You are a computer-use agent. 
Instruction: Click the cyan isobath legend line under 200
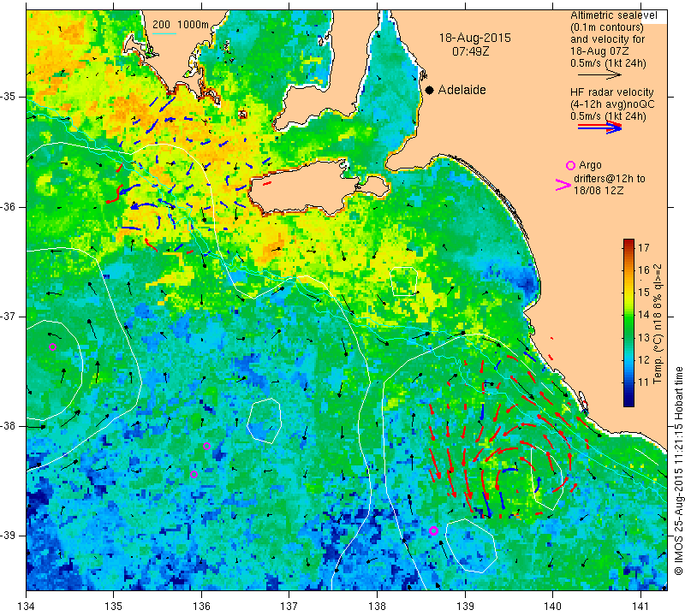164,33
